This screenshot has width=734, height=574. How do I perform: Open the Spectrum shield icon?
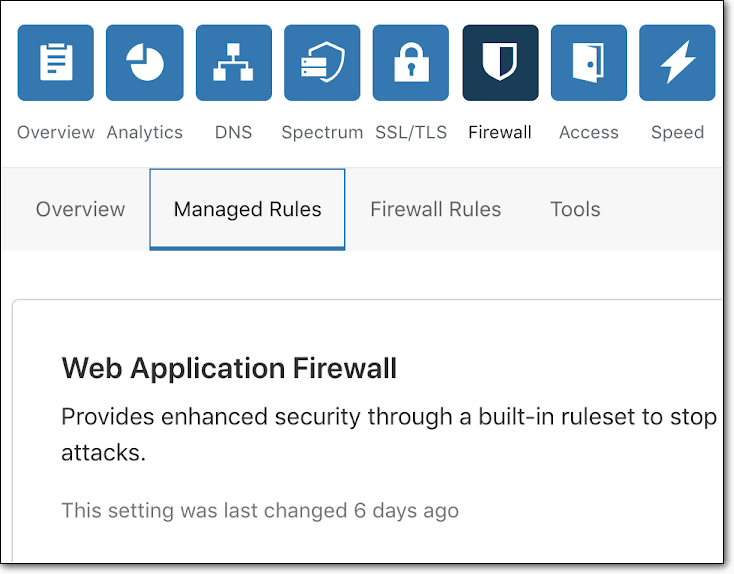322,63
